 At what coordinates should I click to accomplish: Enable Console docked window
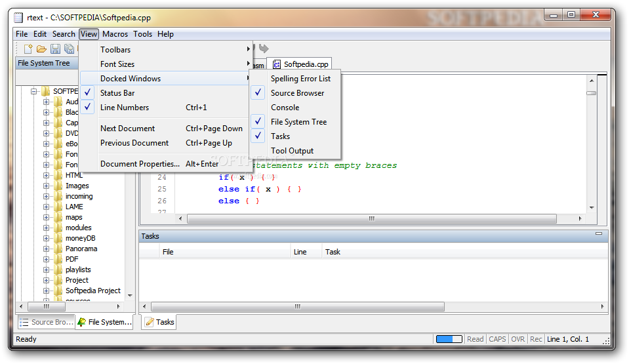click(x=295, y=108)
